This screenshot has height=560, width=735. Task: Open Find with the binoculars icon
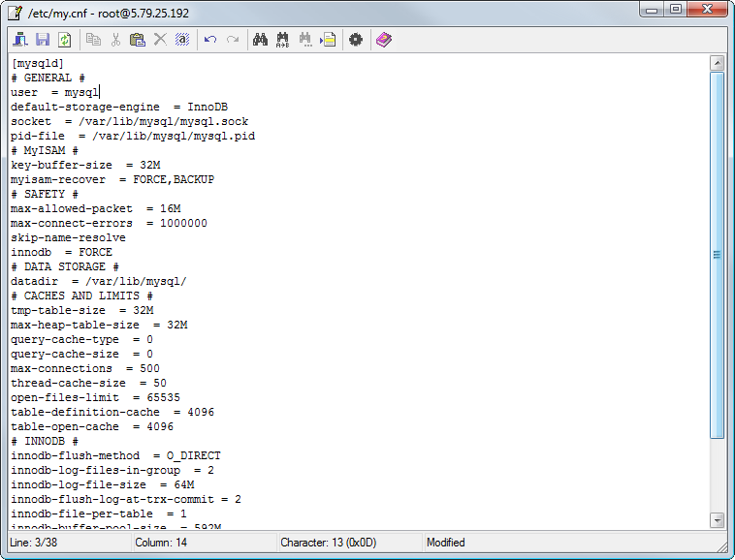pyautogui.click(x=260, y=40)
